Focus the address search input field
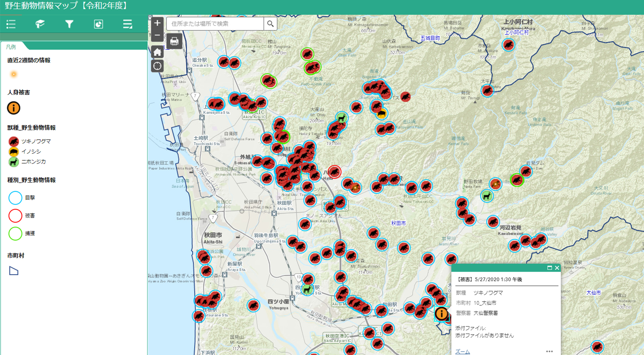Screen dimensions: 644x355 point(215,24)
